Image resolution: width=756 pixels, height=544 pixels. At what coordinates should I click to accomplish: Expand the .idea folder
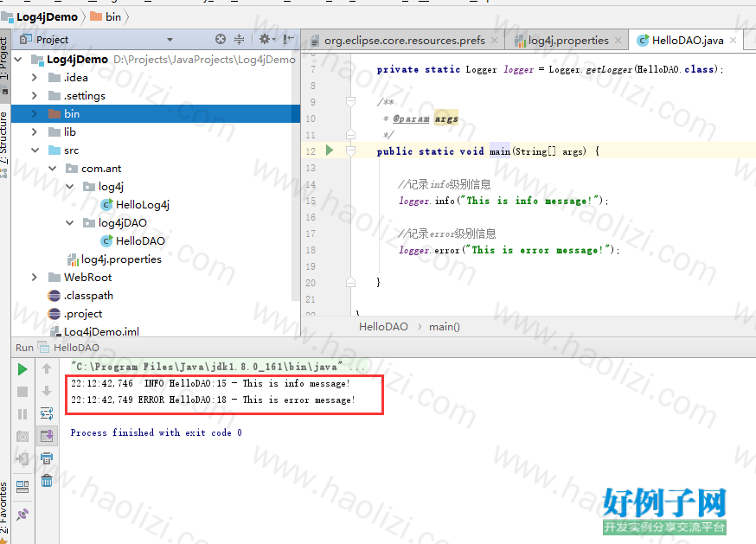click(x=35, y=77)
